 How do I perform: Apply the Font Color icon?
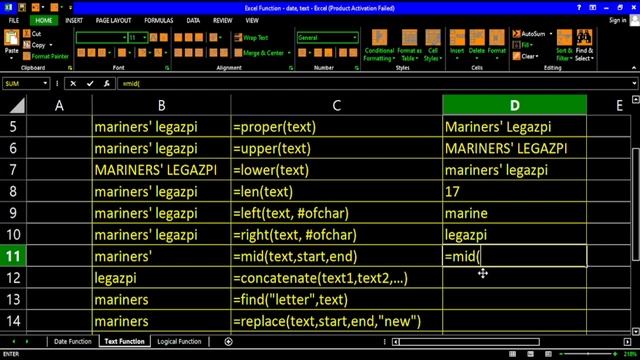pyautogui.click(x=158, y=52)
